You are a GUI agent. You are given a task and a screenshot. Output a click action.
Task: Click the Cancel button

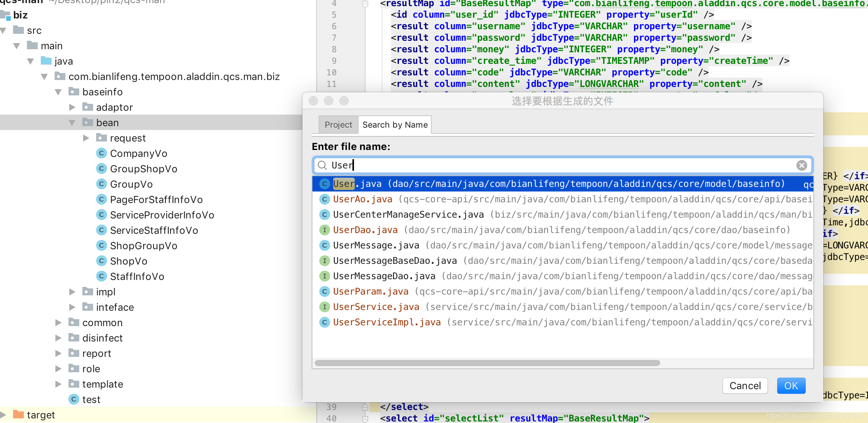(745, 386)
